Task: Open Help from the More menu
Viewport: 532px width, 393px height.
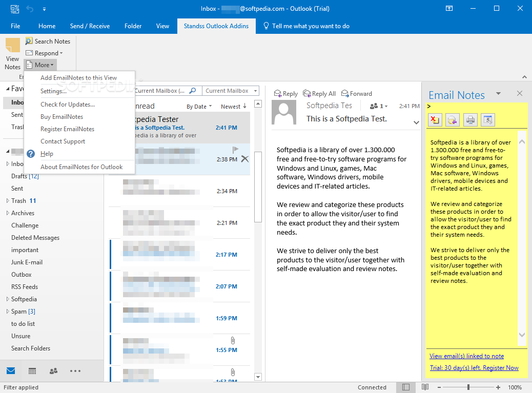Action: click(x=47, y=154)
